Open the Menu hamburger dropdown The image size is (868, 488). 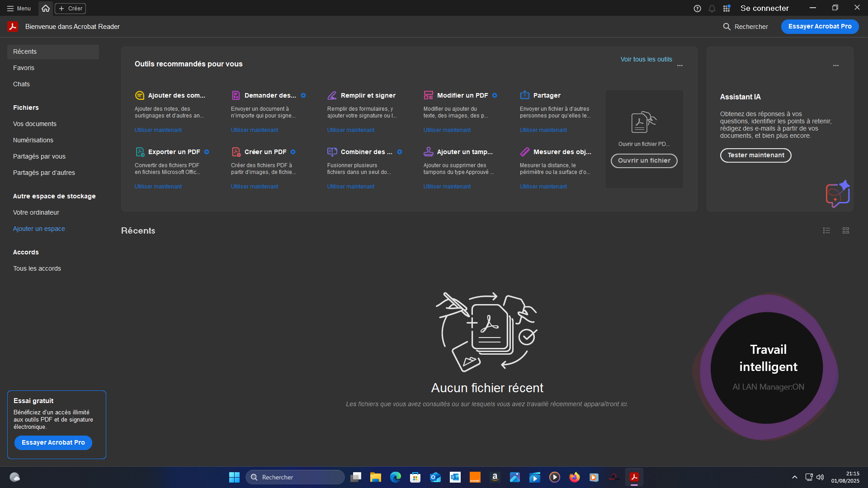coord(19,9)
